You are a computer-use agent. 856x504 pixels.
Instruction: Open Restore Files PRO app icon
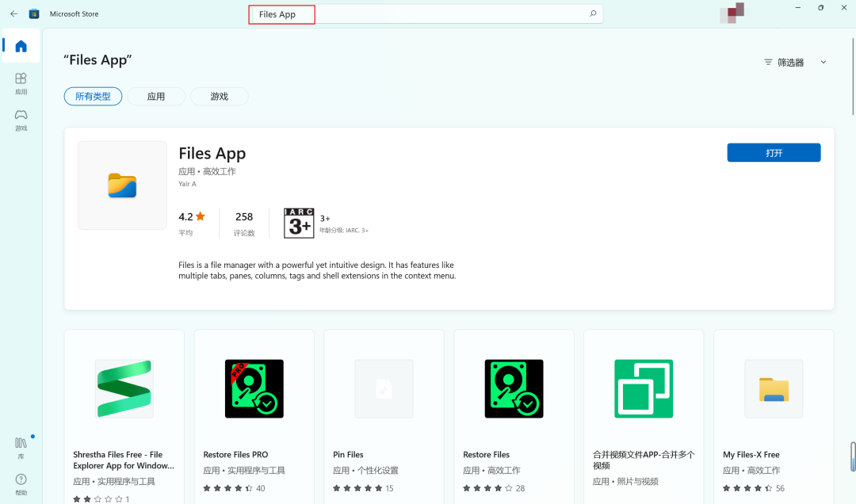[x=254, y=389]
